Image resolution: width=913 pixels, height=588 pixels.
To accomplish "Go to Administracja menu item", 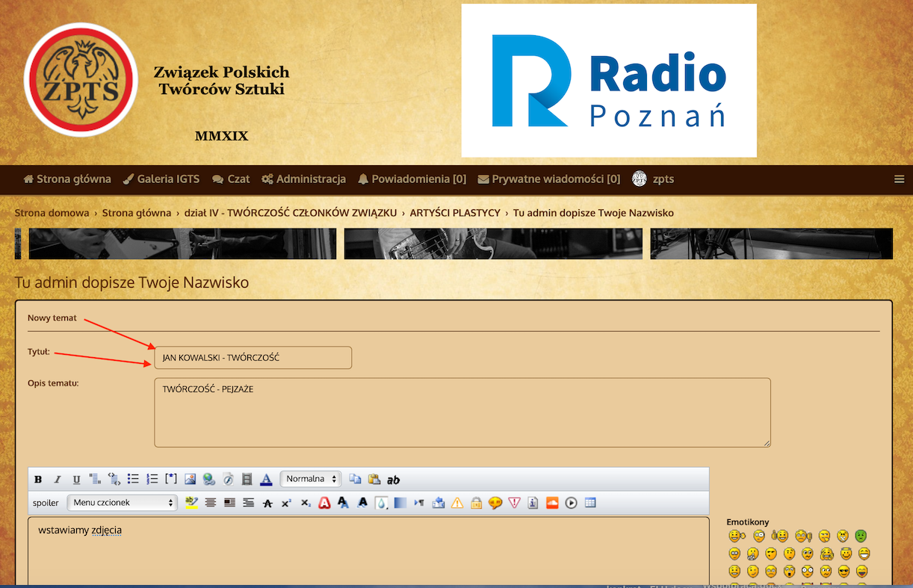I will (304, 179).
